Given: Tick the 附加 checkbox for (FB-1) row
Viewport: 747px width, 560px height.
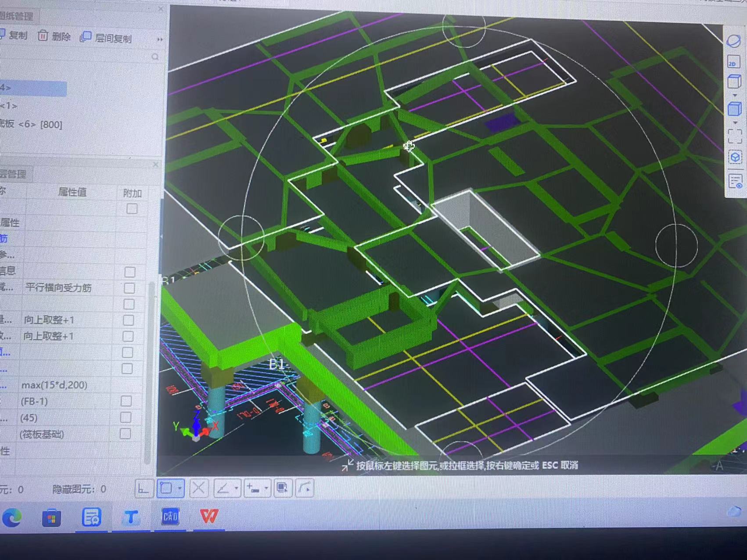Looking at the screenshot, I should [x=126, y=401].
